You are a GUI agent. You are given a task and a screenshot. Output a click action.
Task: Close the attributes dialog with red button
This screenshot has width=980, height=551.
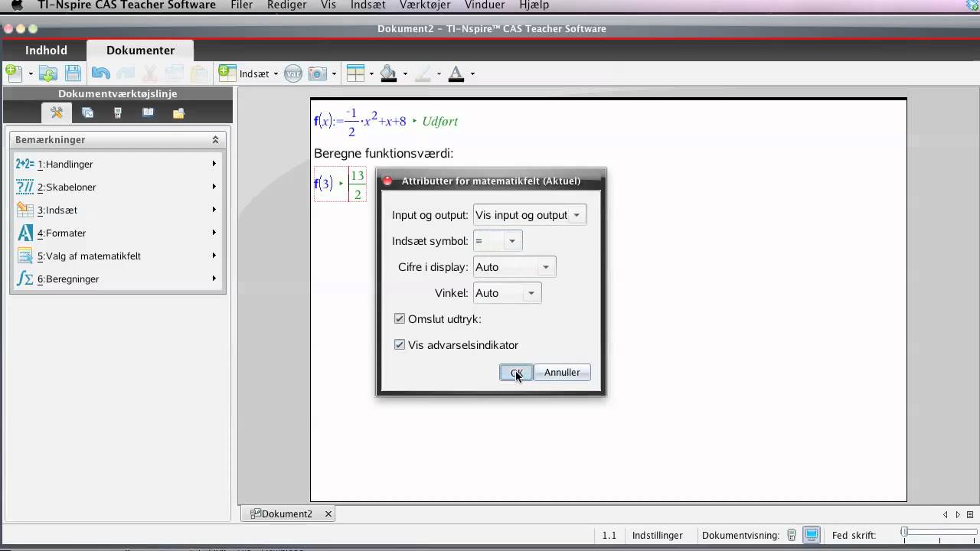pyautogui.click(x=387, y=181)
